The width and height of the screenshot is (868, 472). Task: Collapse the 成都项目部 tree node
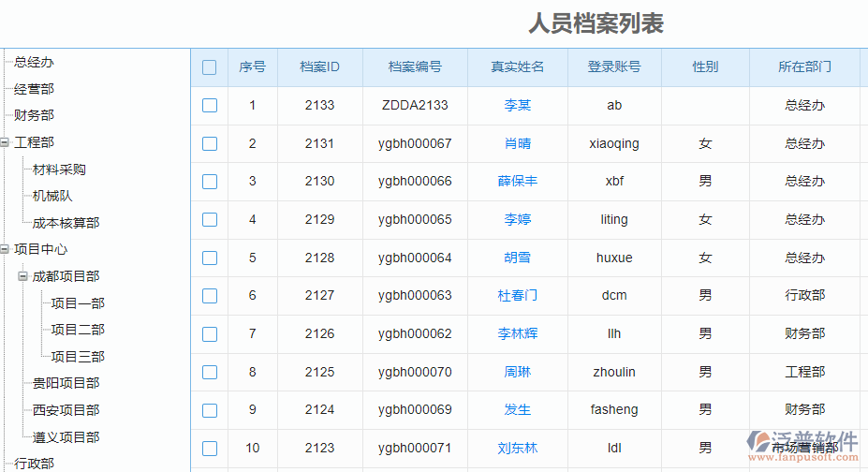[22, 276]
